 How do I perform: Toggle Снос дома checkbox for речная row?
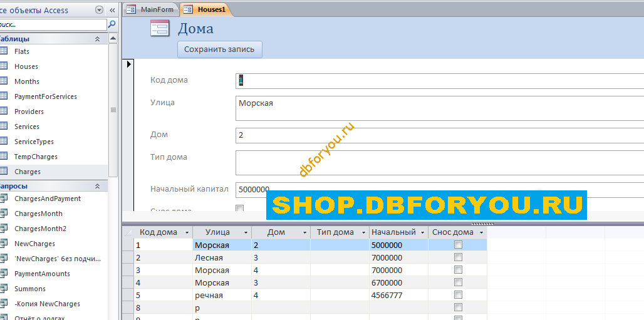pos(458,295)
